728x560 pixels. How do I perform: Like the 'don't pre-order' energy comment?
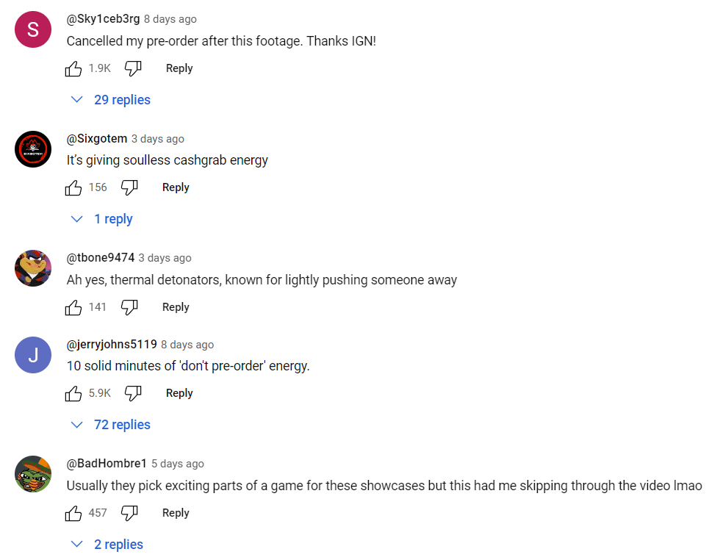point(73,394)
